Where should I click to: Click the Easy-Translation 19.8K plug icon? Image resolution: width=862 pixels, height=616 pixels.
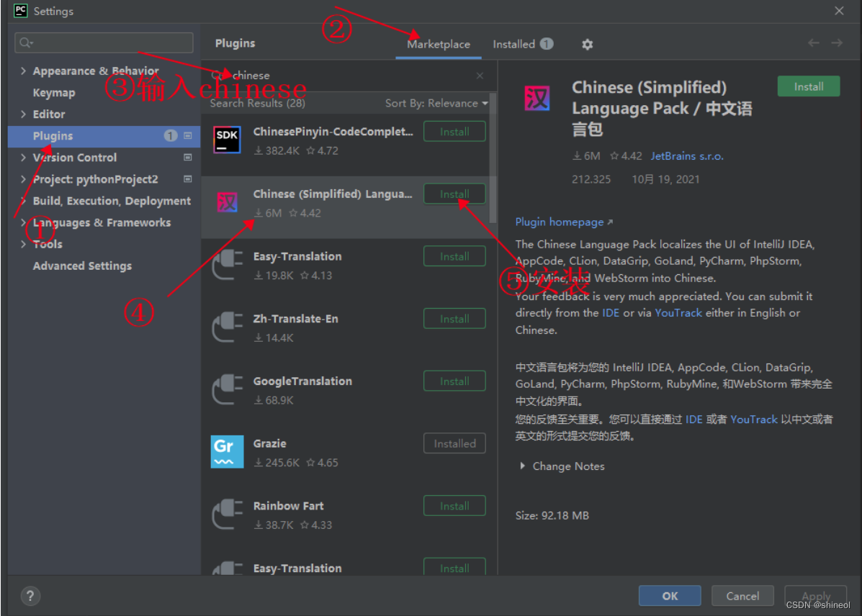click(227, 265)
